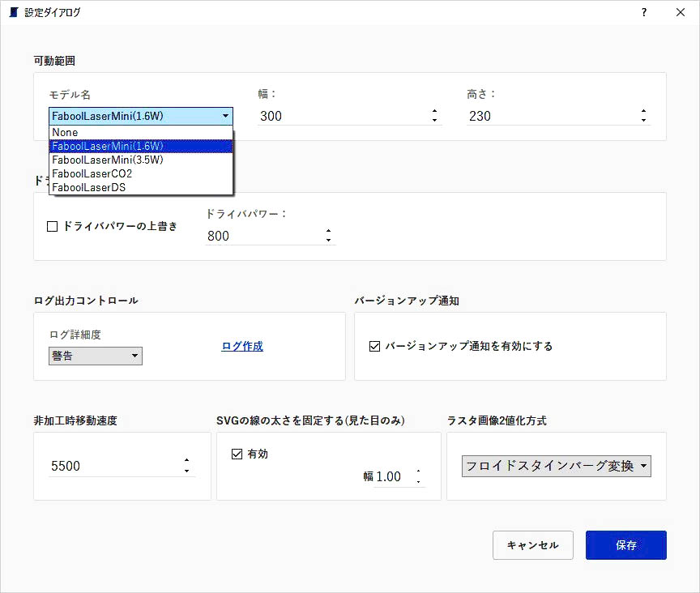Increase the 高さ height value with up arrow

pos(644,111)
